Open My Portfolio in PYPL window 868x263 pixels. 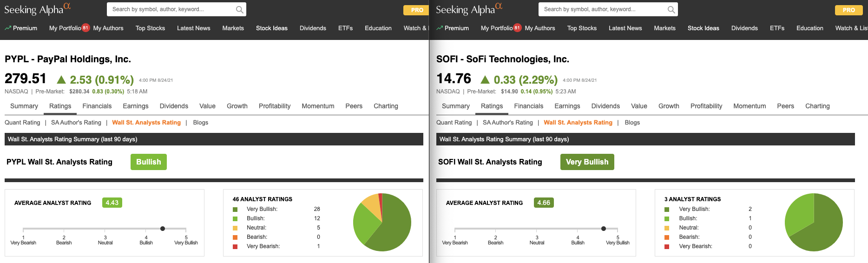pos(65,28)
